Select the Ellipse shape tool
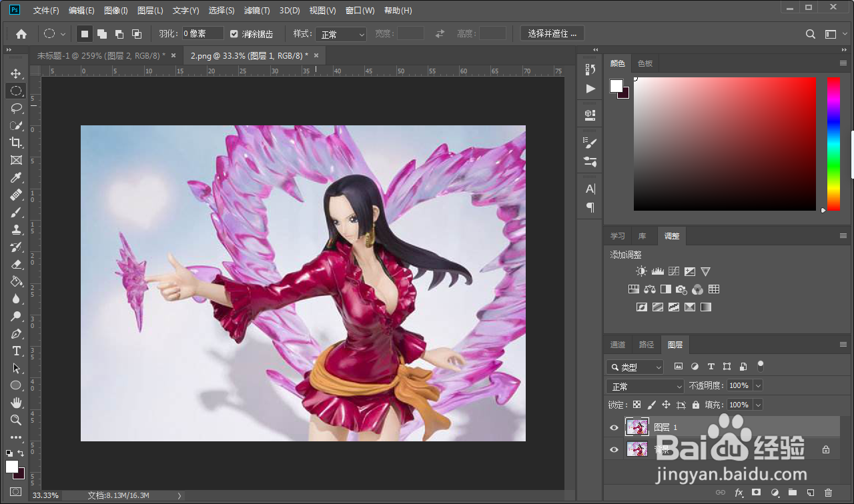The width and height of the screenshot is (854, 504). [x=16, y=385]
